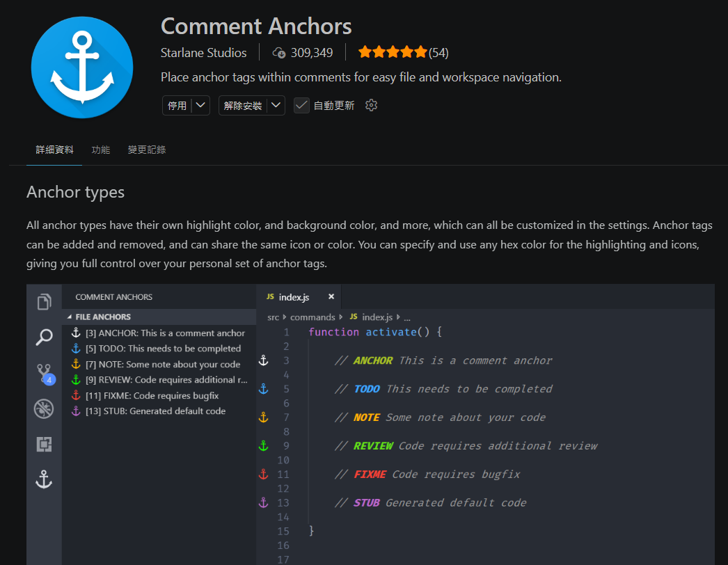The height and width of the screenshot is (565, 728).
Task: Open the Search magnifier in the preview sidebar
Action: [x=44, y=337]
